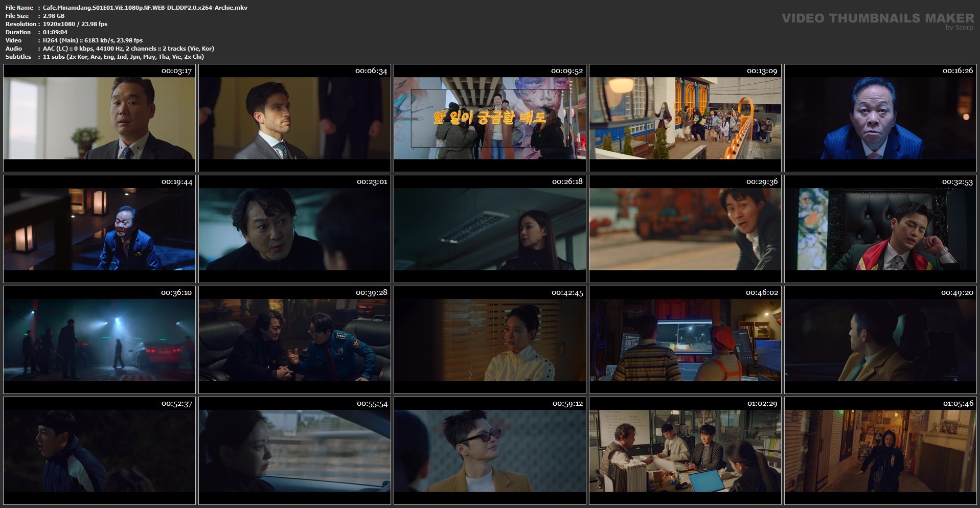Click the 00:49:20 thumbnail frame

click(880, 340)
